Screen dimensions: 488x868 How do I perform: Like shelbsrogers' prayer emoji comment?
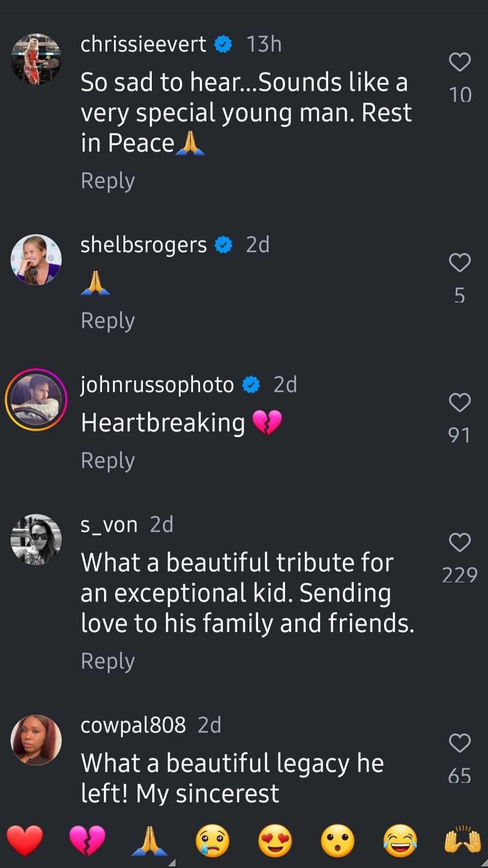click(x=460, y=263)
